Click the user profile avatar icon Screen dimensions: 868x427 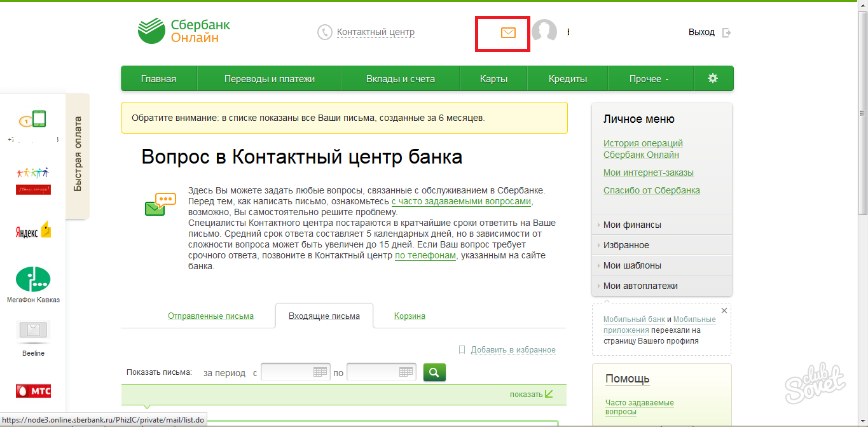point(544,32)
